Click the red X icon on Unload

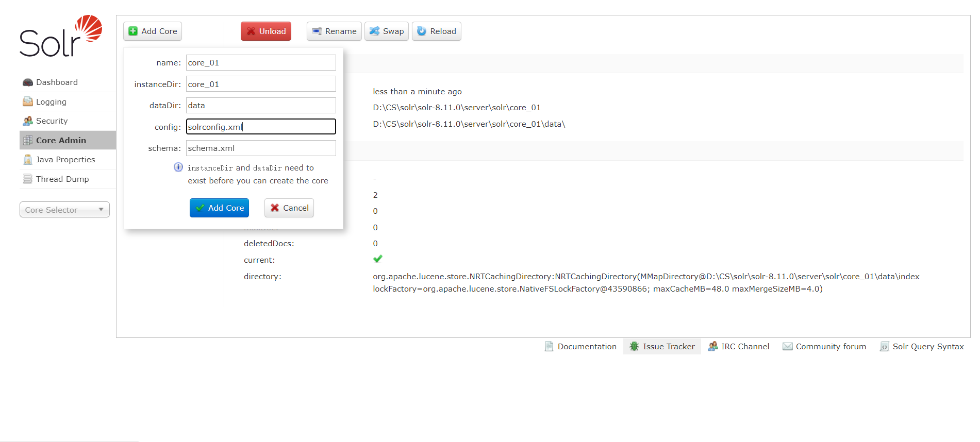pyautogui.click(x=251, y=31)
